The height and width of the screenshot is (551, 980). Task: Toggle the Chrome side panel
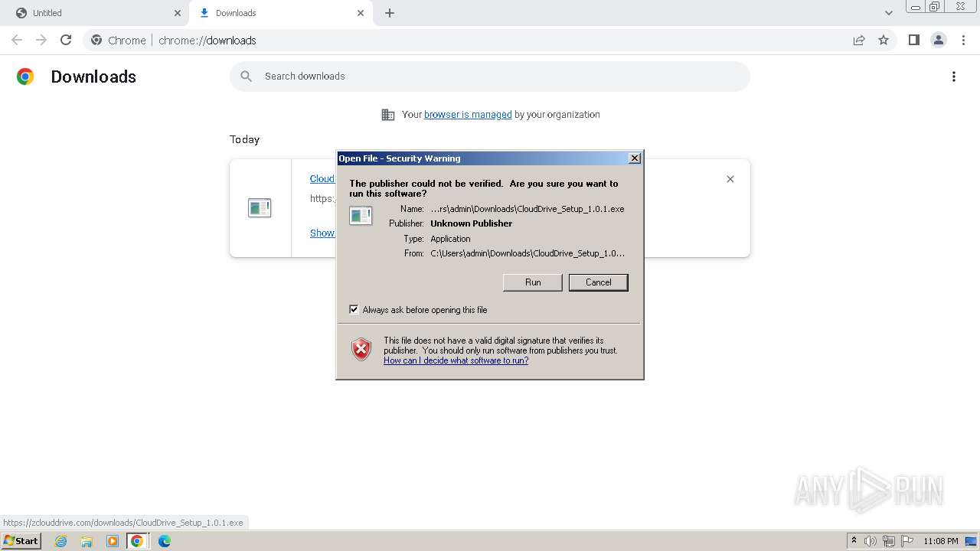(x=913, y=41)
